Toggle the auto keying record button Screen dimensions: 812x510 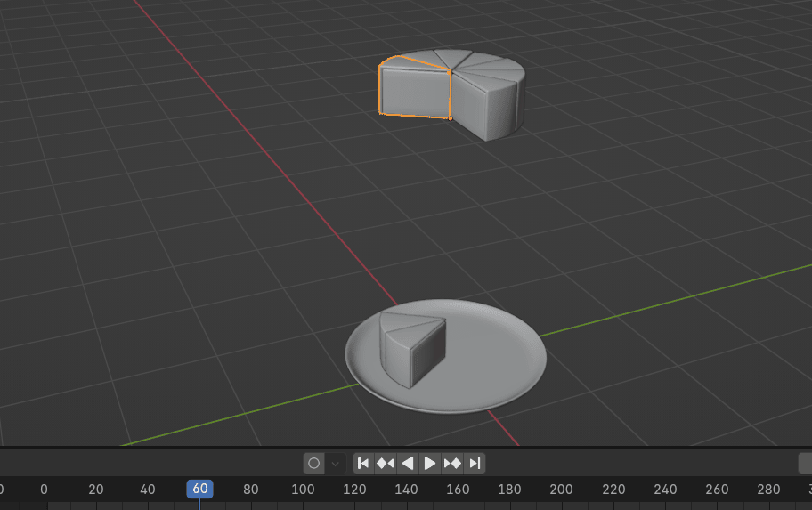coord(313,463)
